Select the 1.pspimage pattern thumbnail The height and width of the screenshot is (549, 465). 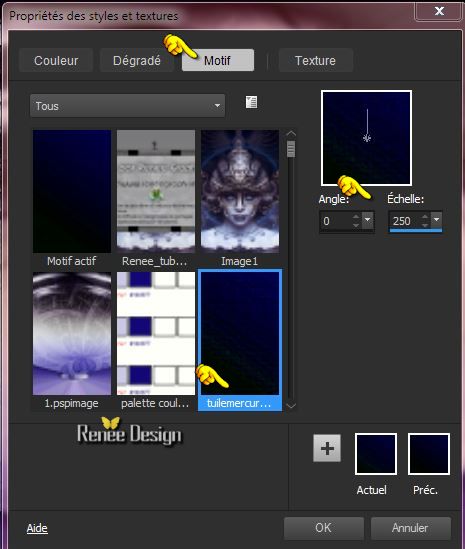[72, 340]
